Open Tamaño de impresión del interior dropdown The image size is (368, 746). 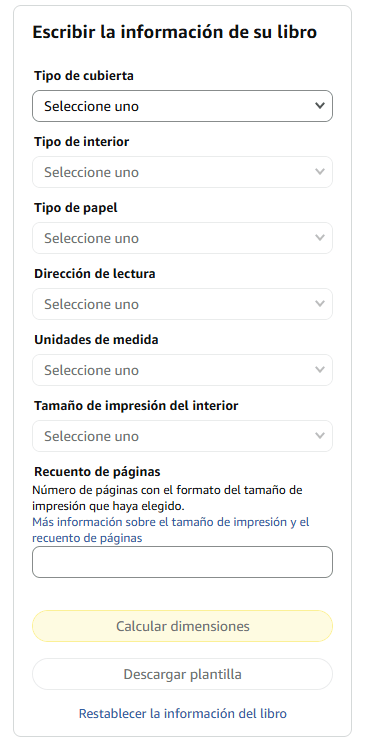[182, 436]
